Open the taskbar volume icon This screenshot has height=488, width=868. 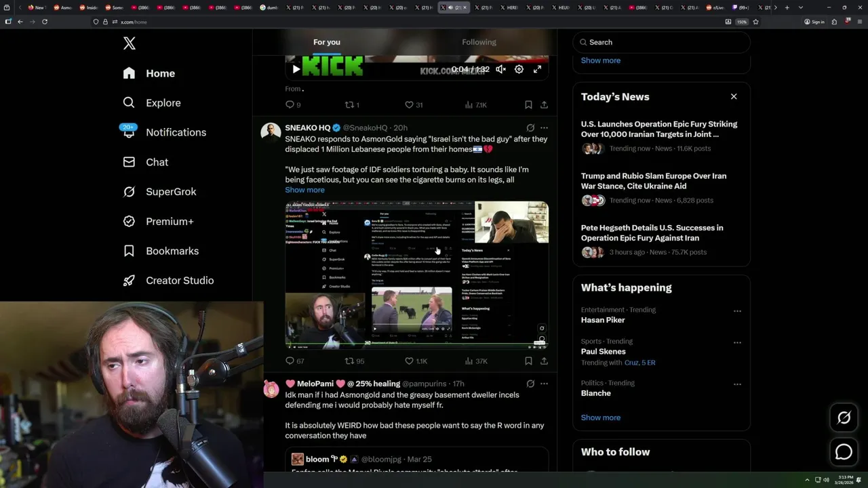point(826,480)
